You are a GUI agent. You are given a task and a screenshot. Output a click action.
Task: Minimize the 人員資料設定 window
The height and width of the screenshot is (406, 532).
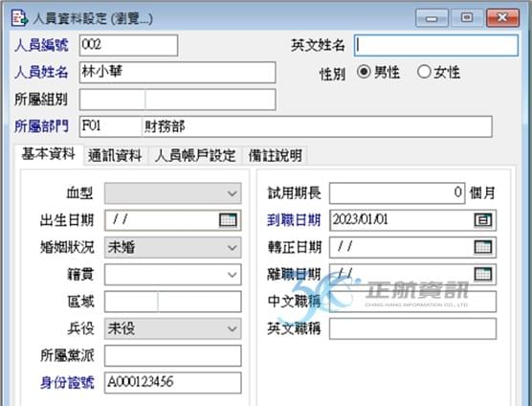pyautogui.click(x=432, y=18)
